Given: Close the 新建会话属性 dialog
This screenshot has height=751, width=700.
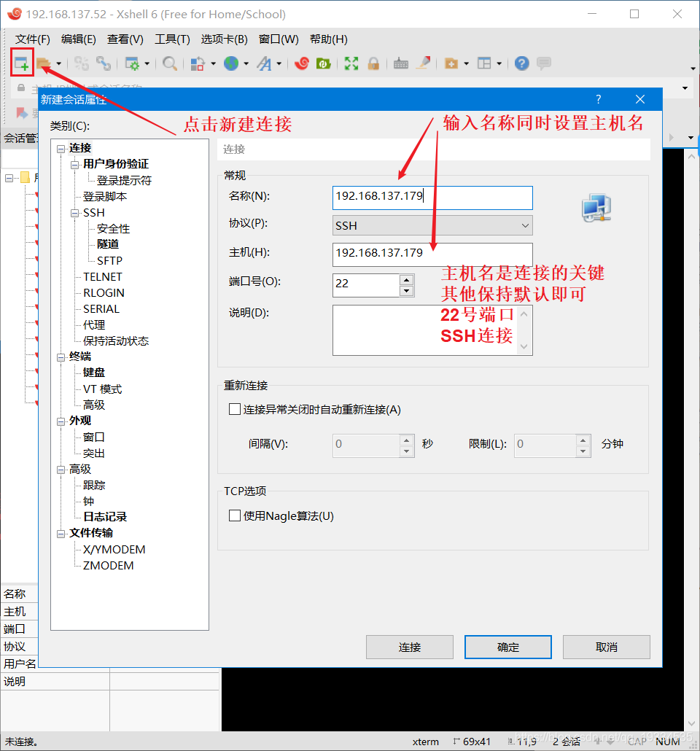Looking at the screenshot, I should tap(640, 99).
